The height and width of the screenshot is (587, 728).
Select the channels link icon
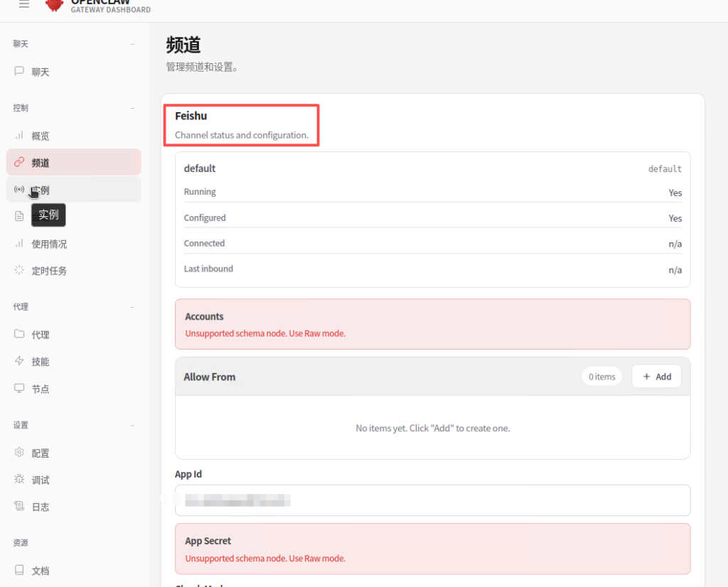tap(19, 162)
